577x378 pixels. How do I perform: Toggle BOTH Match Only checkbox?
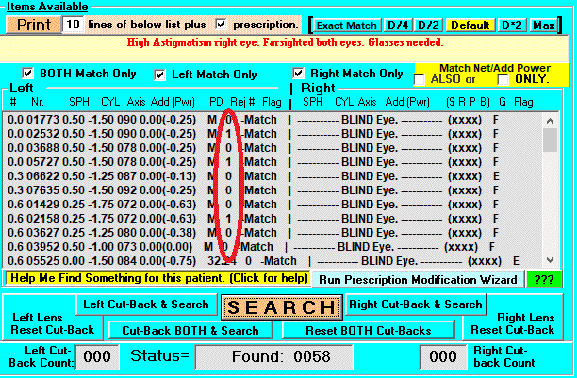coord(28,73)
